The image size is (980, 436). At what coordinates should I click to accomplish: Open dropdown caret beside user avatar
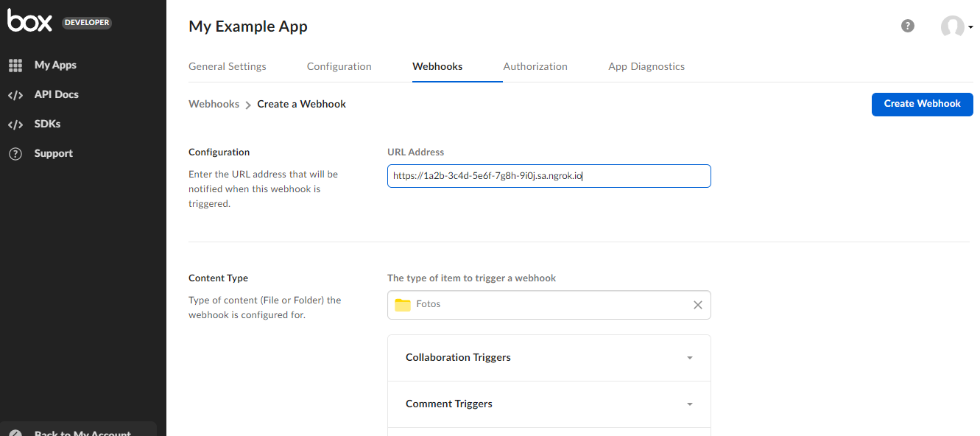click(970, 27)
